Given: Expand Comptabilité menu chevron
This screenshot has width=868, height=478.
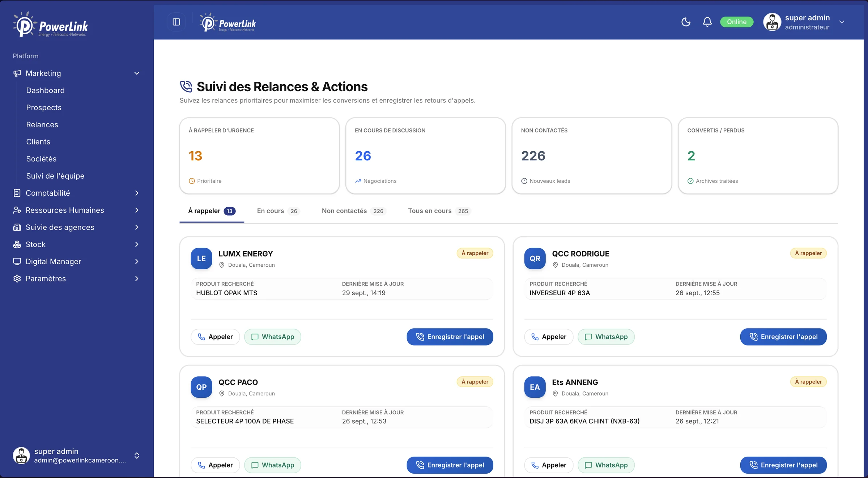Looking at the screenshot, I should tap(137, 193).
